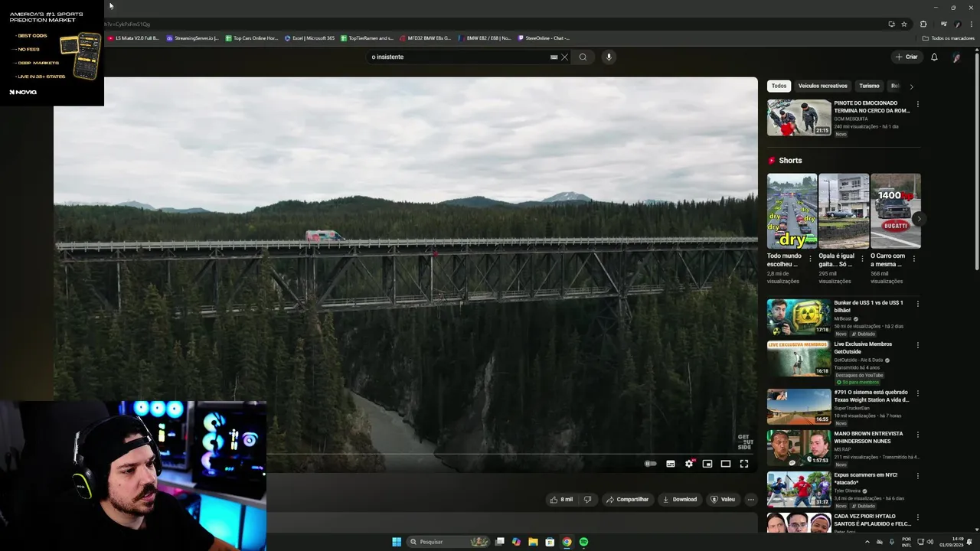Open the 'Todo mundo escolheu' Short

pyautogui.click(x=792, y=211)
